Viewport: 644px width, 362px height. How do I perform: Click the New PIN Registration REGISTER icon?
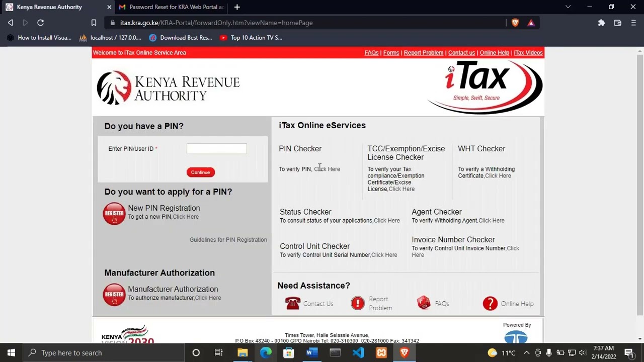(x=114, y=214)
